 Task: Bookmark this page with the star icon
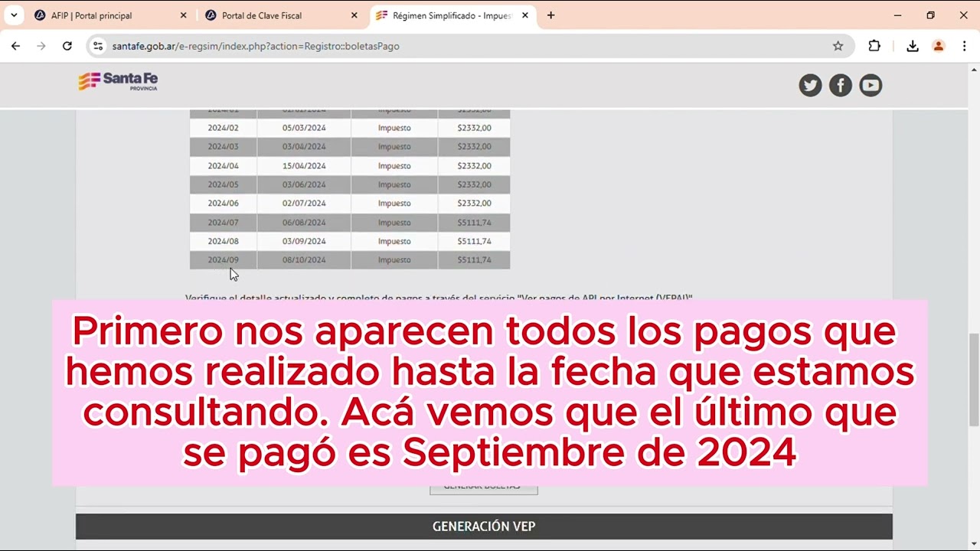click(838, 46)
